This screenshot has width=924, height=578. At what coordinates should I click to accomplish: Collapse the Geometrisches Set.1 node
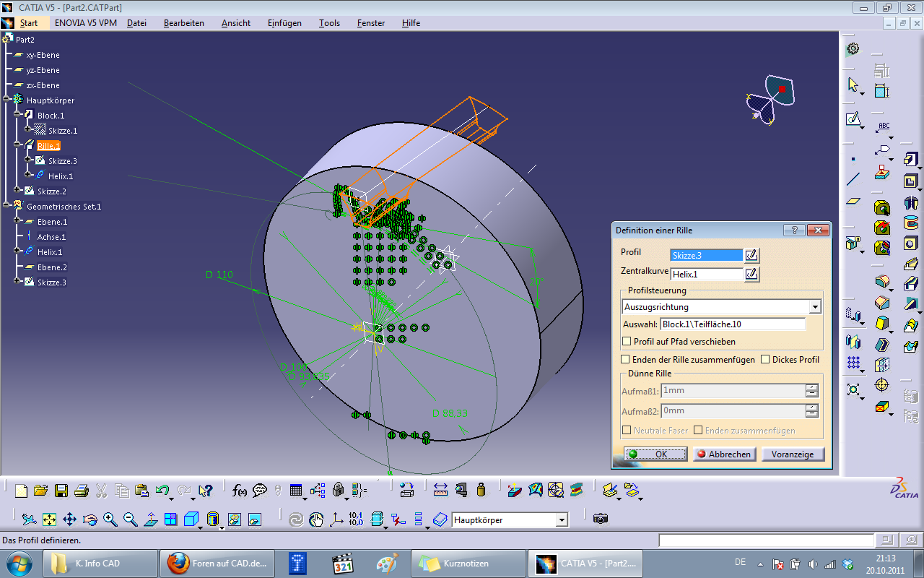6,206
